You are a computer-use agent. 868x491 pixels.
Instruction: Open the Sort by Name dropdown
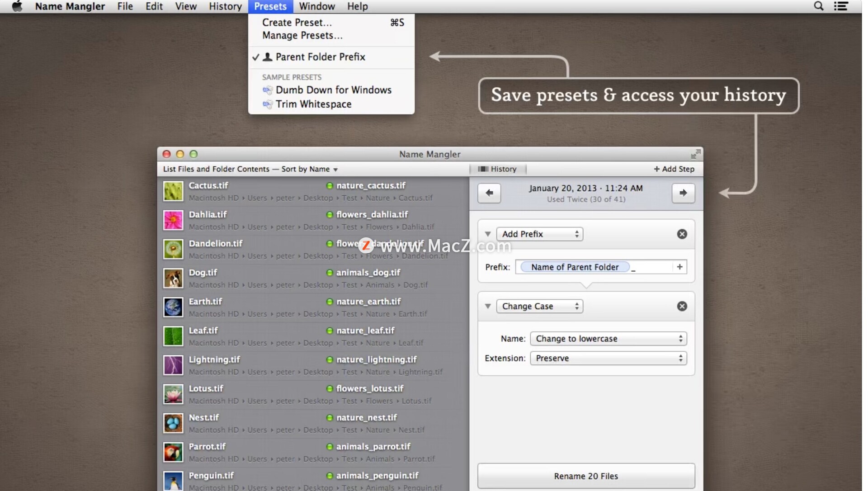[310, 169]
